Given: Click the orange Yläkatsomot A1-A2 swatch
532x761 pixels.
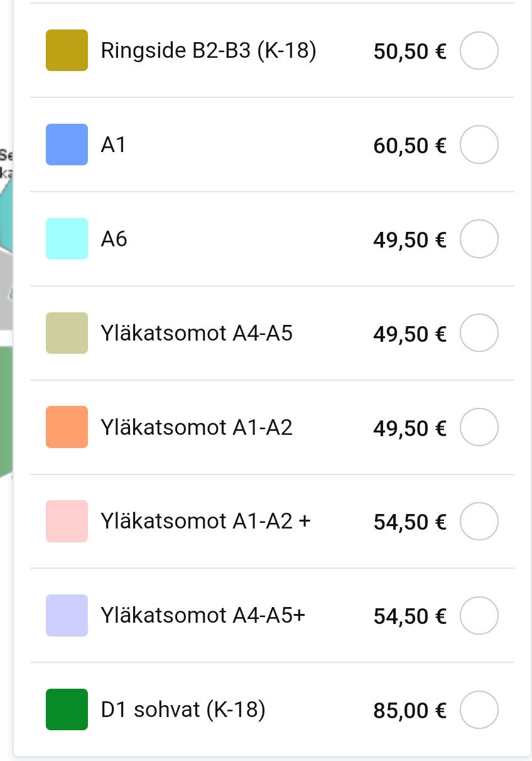Looking at the screenshot, I should [x=67, y=428].
